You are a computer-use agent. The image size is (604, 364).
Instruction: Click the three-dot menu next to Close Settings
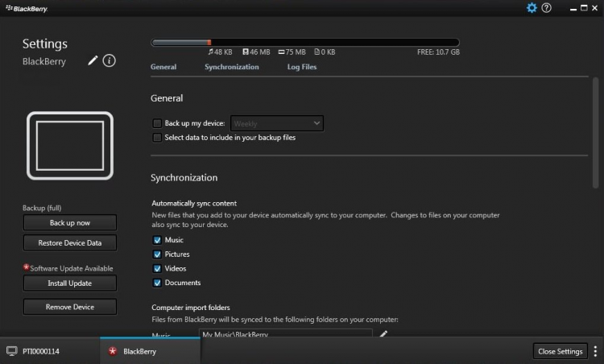pos(595,351)
